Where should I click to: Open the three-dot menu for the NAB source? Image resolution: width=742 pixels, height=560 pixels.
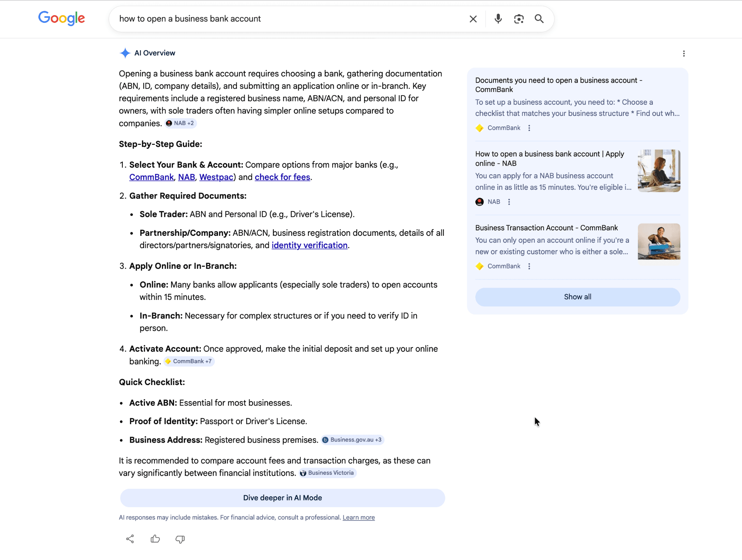tap(509, 202)
